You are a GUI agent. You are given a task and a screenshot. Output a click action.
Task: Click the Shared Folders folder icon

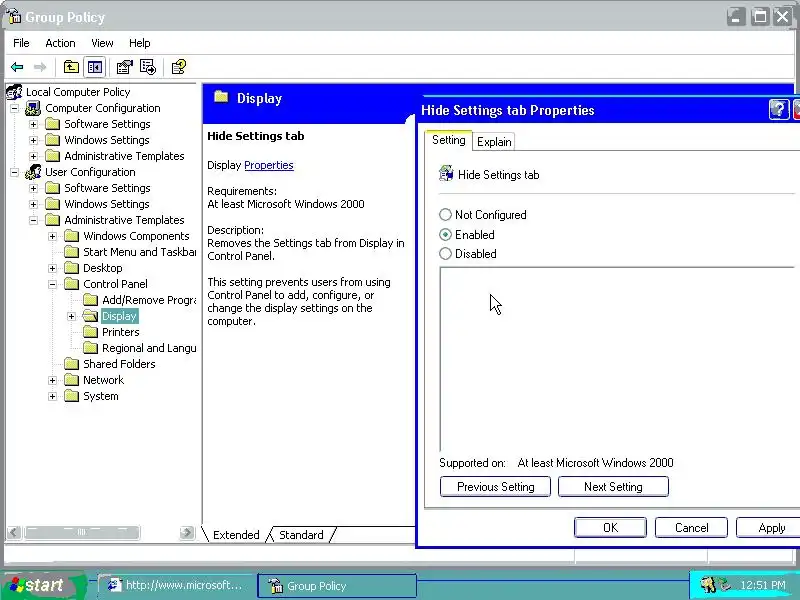[71, 364]
